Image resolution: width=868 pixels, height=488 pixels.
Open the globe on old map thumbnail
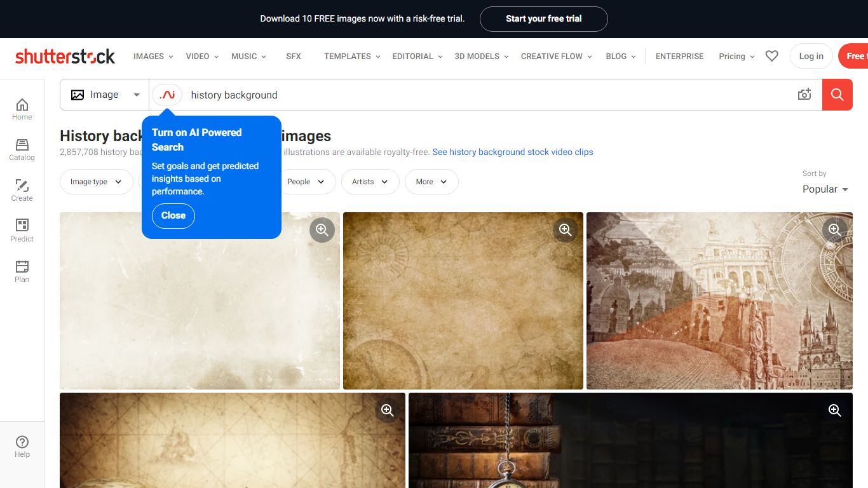tap(233, 440)
